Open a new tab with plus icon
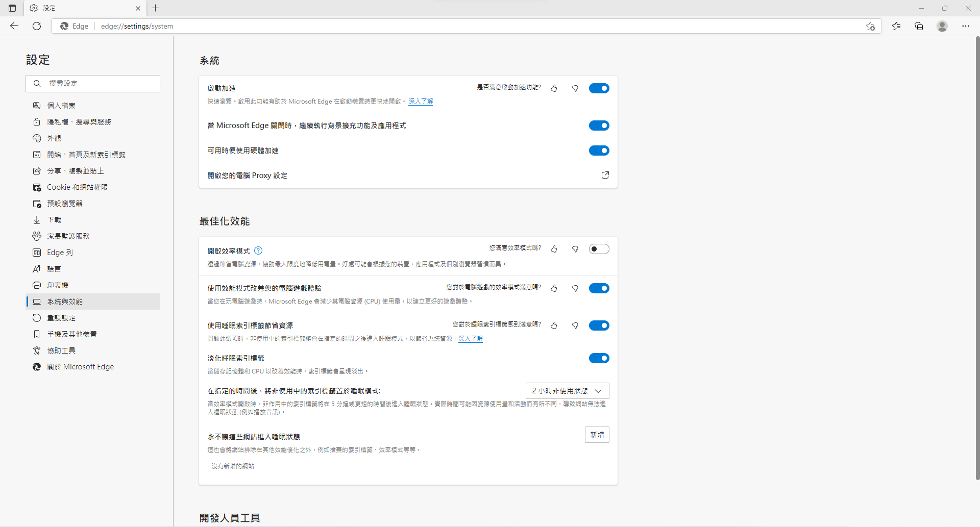Viewport: 980px width, 527px height. [x=156, y=8]
